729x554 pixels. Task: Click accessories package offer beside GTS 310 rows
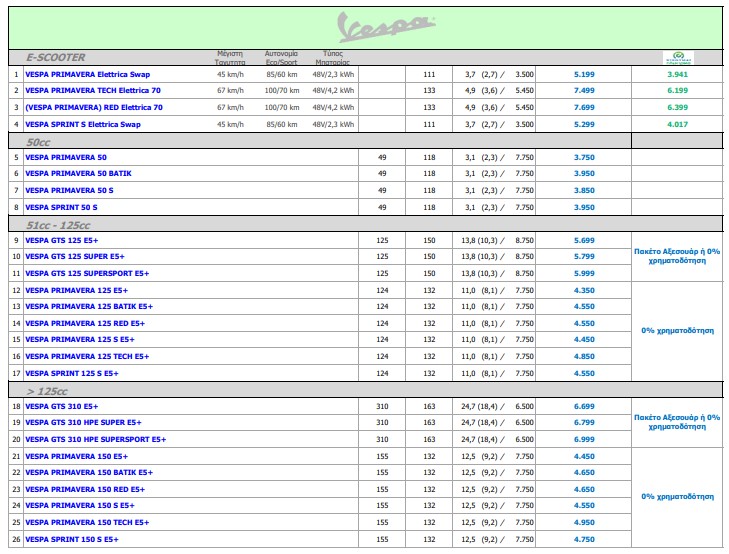pyautogui.click(x=677, y=422)
